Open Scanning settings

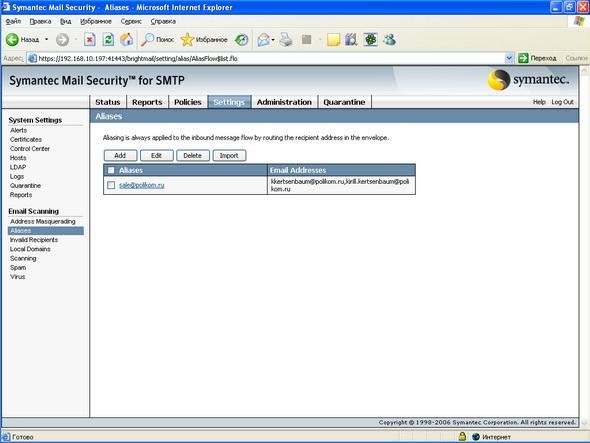[23, 258]
